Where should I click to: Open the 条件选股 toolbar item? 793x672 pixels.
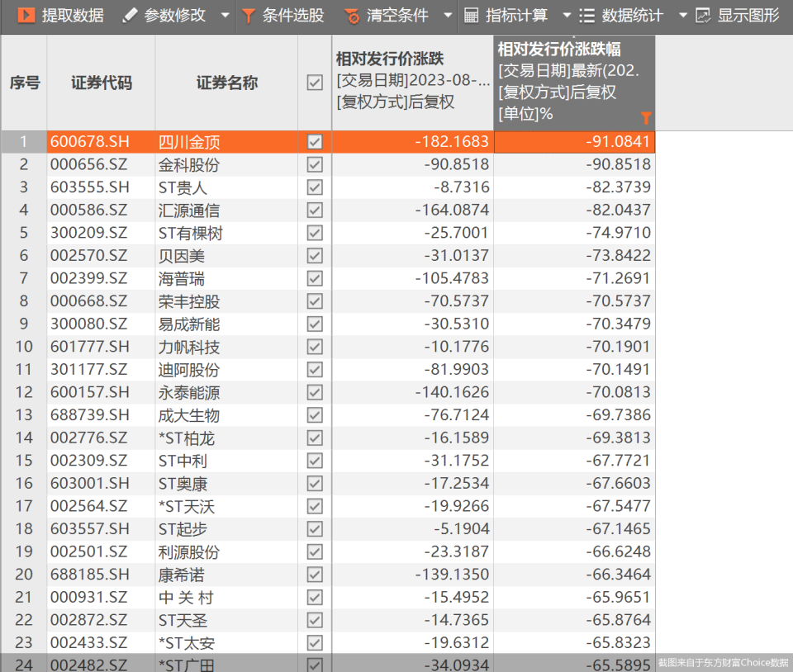[283, 16]
